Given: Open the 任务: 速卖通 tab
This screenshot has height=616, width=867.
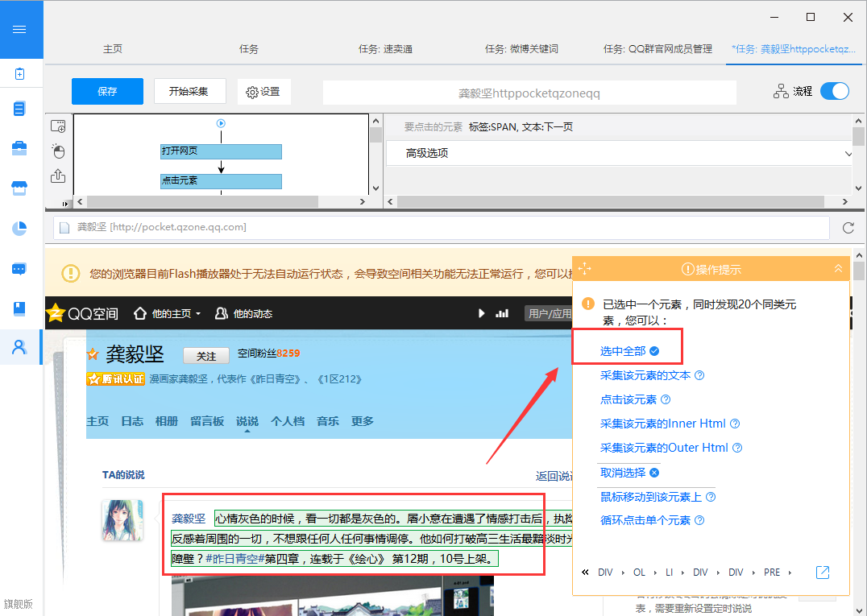Looking at the screenshot, I should [x=385, y=49].
